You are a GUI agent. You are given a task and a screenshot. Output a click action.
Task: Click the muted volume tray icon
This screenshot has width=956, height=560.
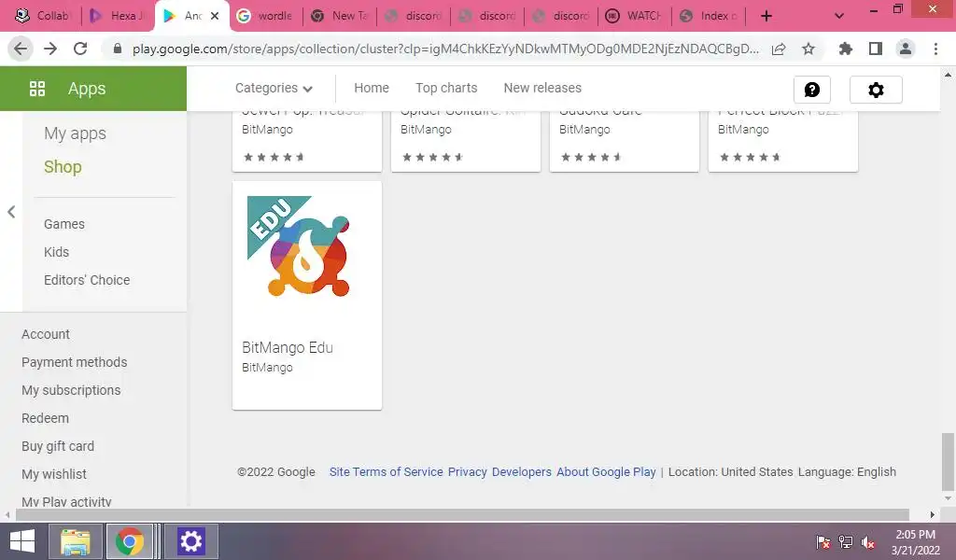click(x=868, y=541)
